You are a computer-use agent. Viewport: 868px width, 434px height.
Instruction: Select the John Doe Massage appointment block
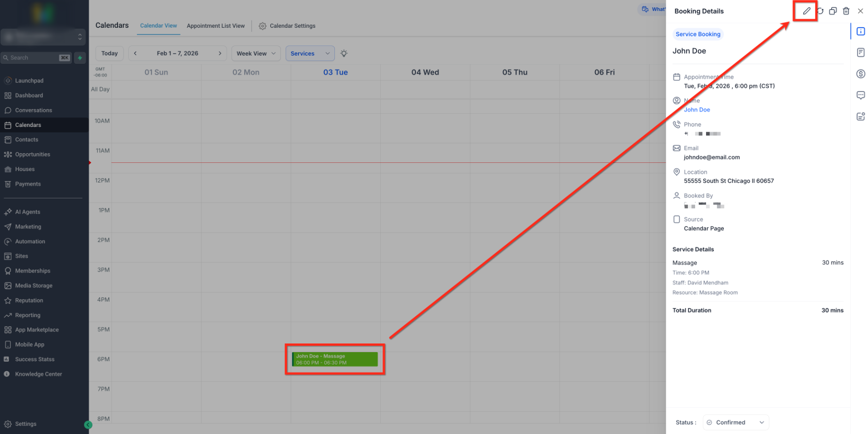(x=335, y=359)
